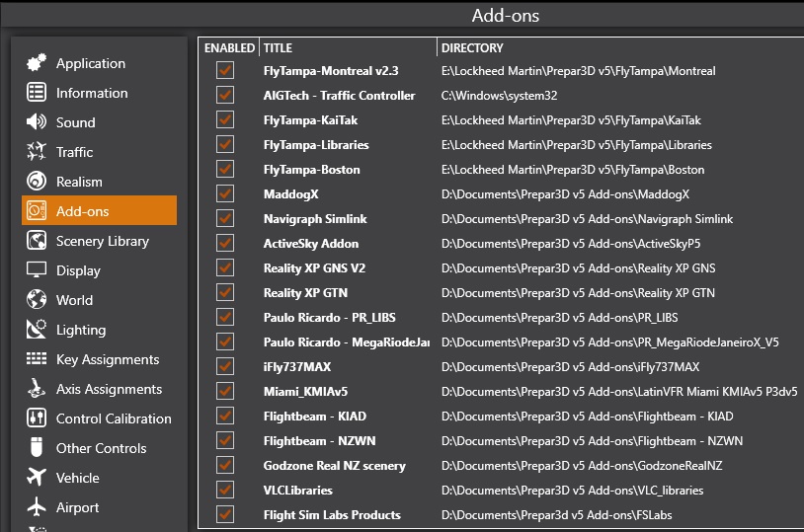Image resolution: width=804 pixels, height=532 pixels.
Task: Uncheck Flight Sim Labs Products add-on
Action: (x=224, y=514)
